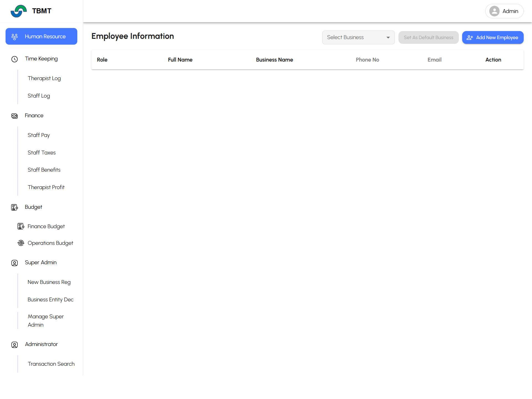The height and width of the screenshot is (399, 532).
Task: Click the Budget section icon
Action: (x=14, y=207)
